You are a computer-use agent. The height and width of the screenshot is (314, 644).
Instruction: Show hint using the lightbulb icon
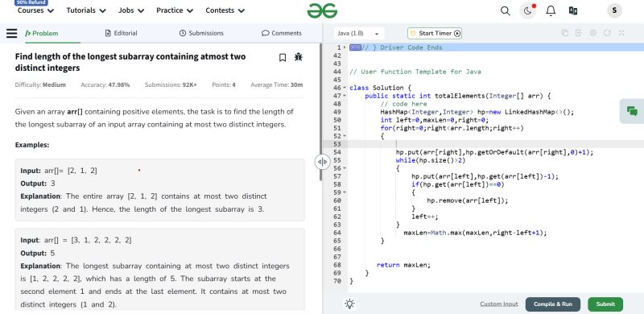(x=349, y=304)
